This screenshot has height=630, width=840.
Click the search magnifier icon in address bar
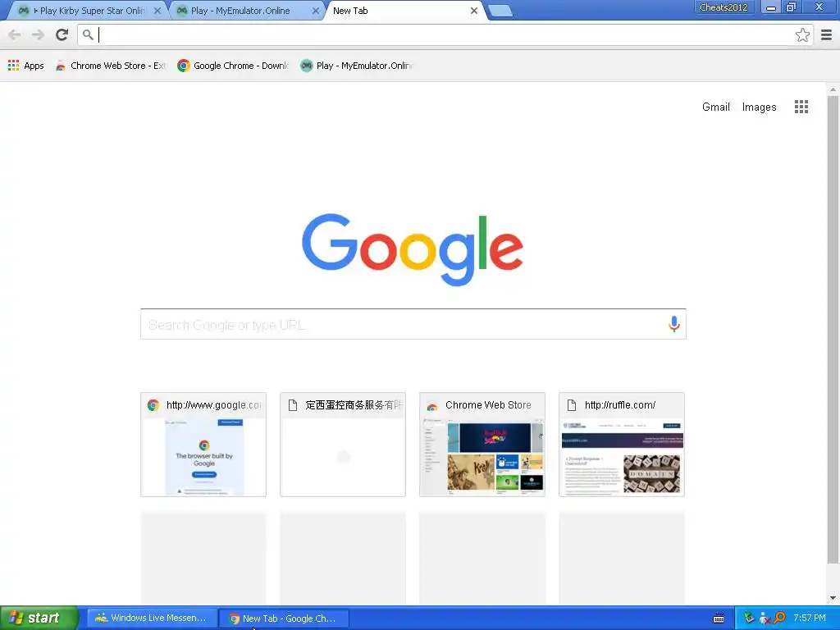[x=88, y=34]
